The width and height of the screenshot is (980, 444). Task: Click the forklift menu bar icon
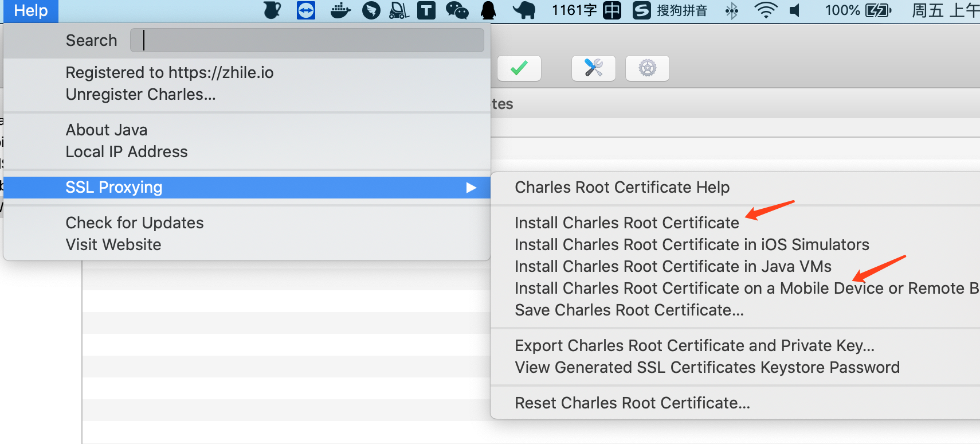click(x=399, y=10)
